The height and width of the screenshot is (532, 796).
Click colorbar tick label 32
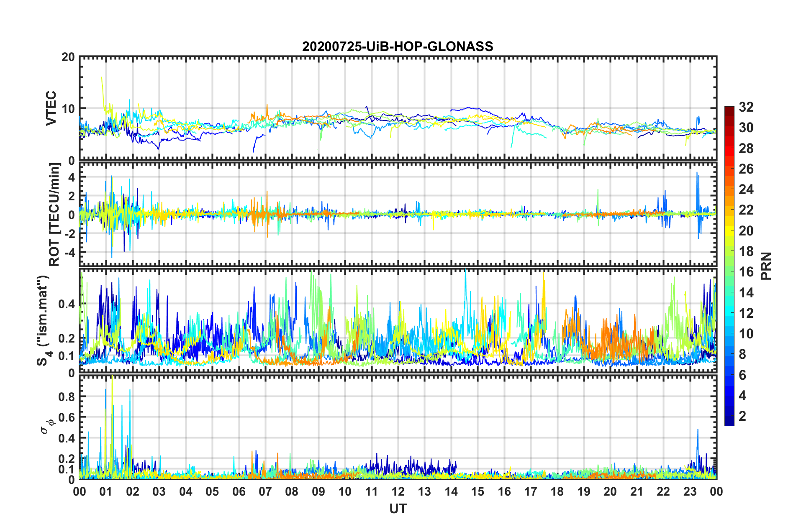pyautogui.click(x=746, y=107)
